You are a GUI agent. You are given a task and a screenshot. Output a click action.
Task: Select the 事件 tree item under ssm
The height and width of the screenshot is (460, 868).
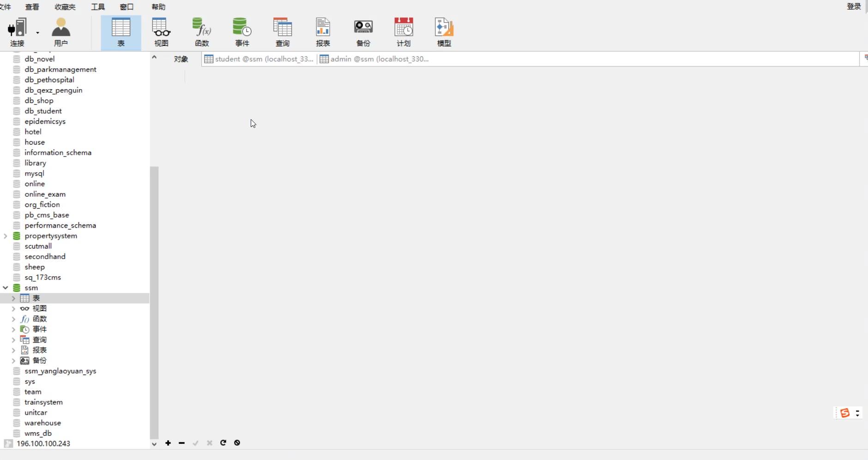(x=39, y=329)
